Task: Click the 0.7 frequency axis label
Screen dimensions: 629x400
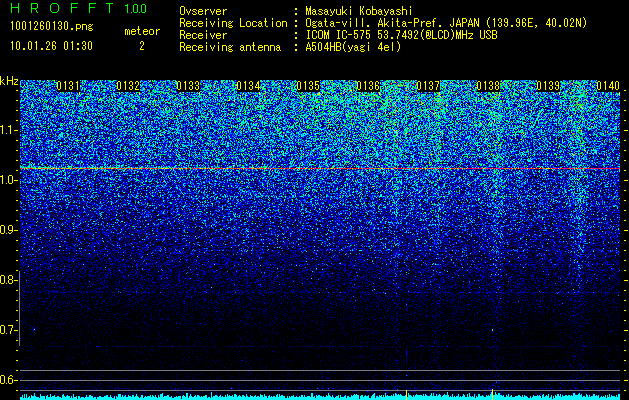Action: pyautogui.click(x=8, y=330)
